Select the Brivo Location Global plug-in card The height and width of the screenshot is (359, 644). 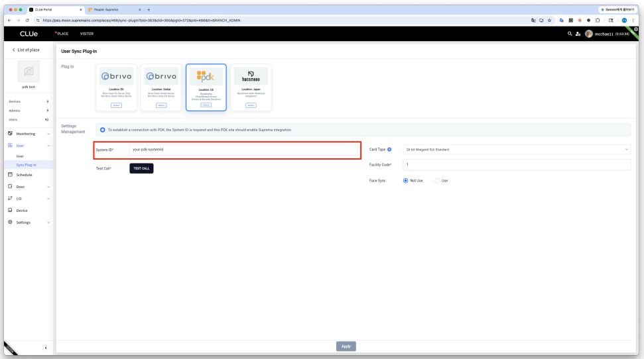(x=161, y=87)
